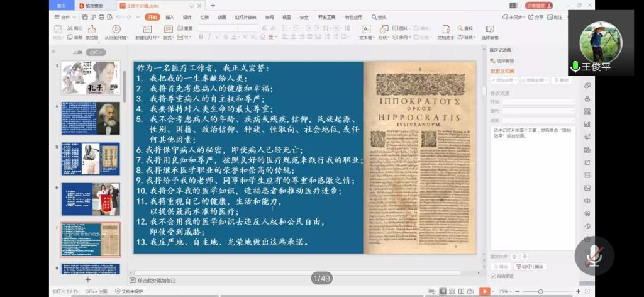Click the Bold B formatting icon
Screen dimensions: 644x297
(x=201, y=37)
